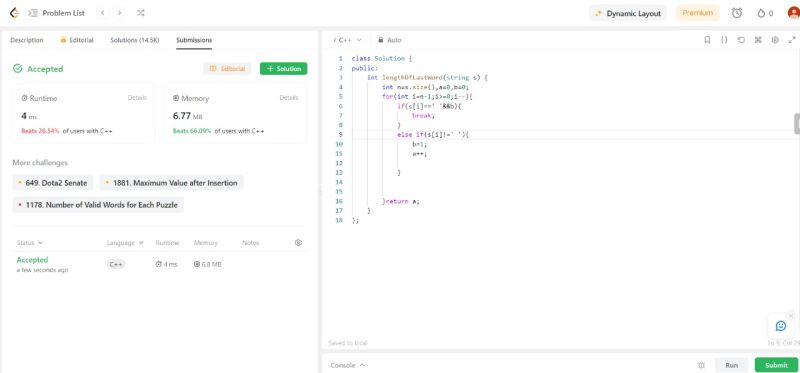Click the Memory column header
Screen dimensions: 800x373
click(x=206, y=243)
